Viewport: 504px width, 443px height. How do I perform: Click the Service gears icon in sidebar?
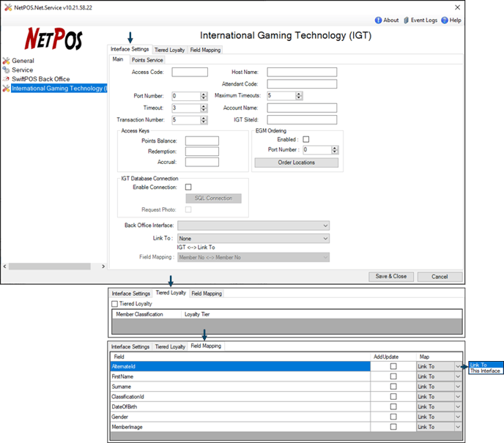point(6,70)
